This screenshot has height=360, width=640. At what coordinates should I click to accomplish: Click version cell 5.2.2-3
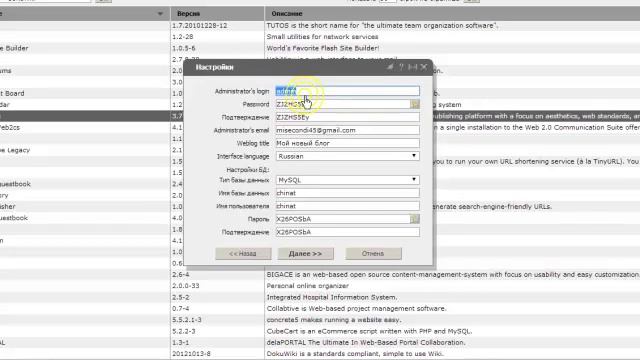[x=184, y=331]
